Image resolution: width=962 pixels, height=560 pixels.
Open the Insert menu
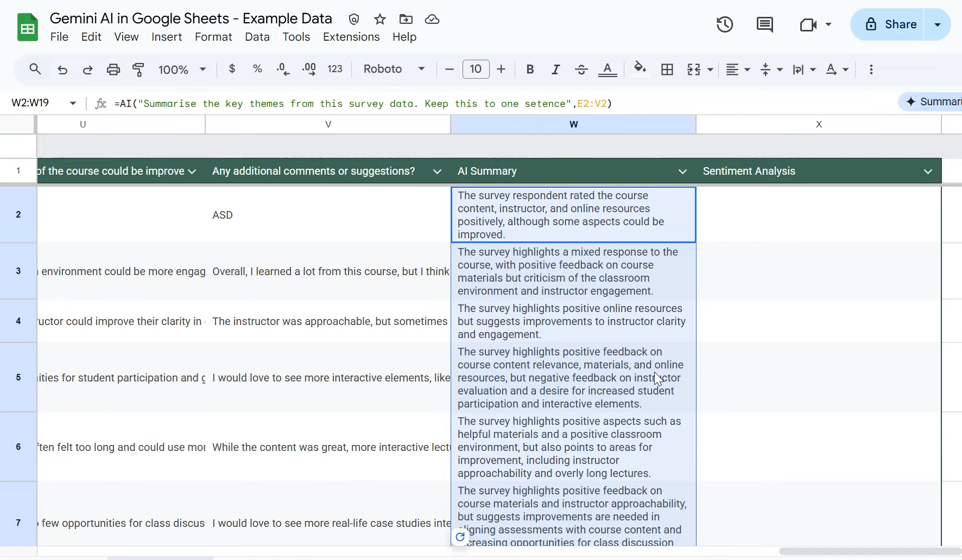point(167,37)
